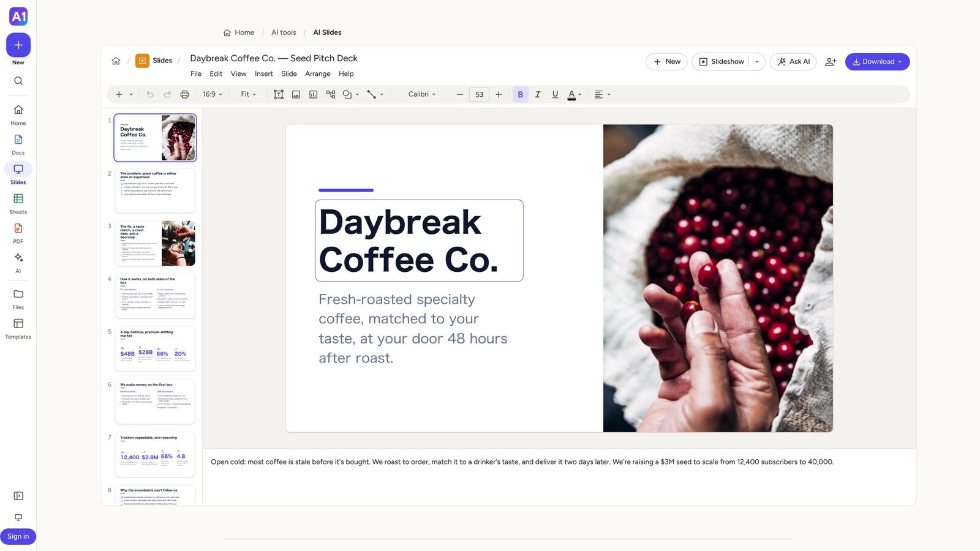Click the insert chart toolbar icon
Image resolution: width=980 pixels, height=551 pixels.
[x=313, y=94]
